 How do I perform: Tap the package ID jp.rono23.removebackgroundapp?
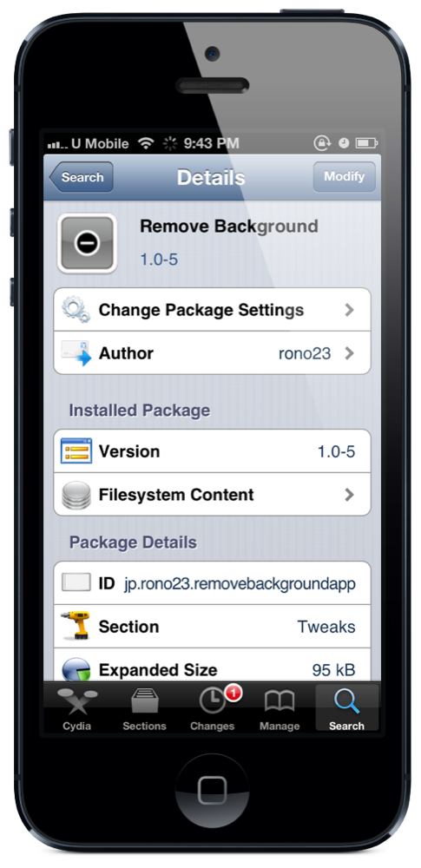240,583
